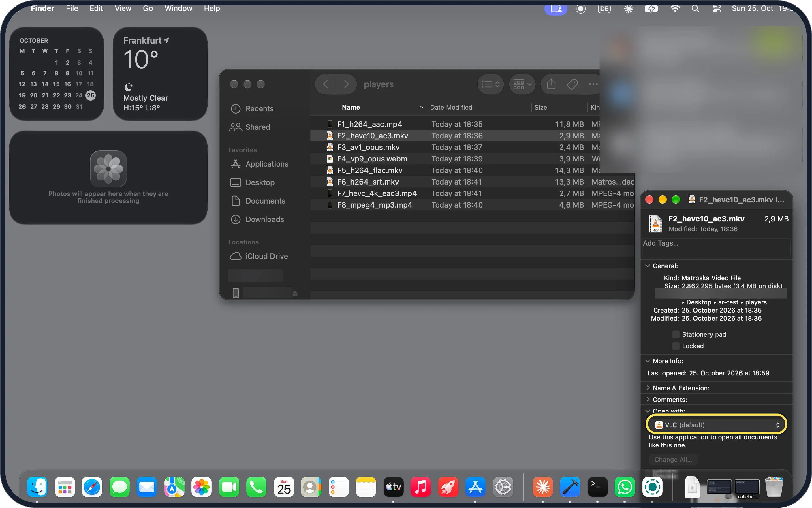Image resolution: width=812 pixels, height=508 pixels.
Task: Open the Go menu in the menu bar
Action: (x=148, y=8)
